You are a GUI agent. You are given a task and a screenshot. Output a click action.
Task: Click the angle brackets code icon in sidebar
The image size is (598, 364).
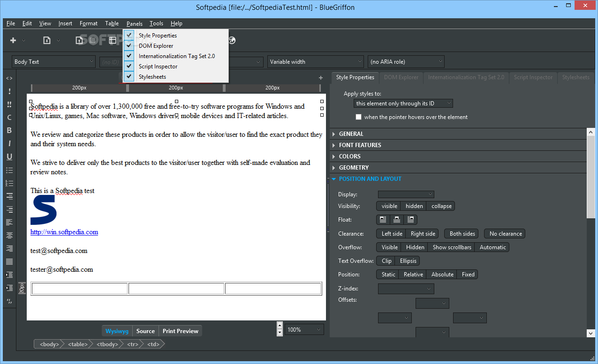(x=9, y=78)
